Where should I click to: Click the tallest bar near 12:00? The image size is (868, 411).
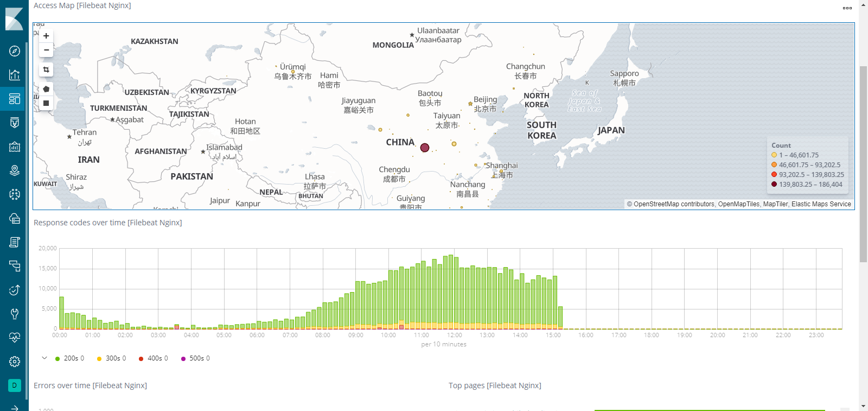tap(451, 292)
